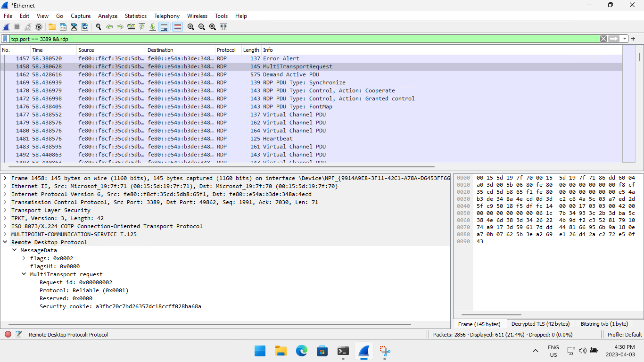Go forward in packet history
This screenshot has height=362, width=644.
pyautogui.click(x=120, y=27)
